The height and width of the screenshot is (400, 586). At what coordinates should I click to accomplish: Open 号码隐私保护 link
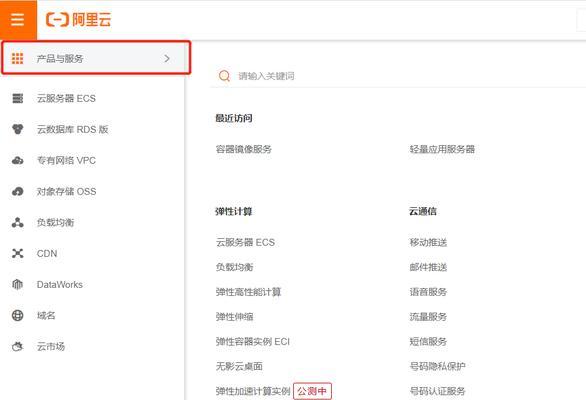coord(437,366)
